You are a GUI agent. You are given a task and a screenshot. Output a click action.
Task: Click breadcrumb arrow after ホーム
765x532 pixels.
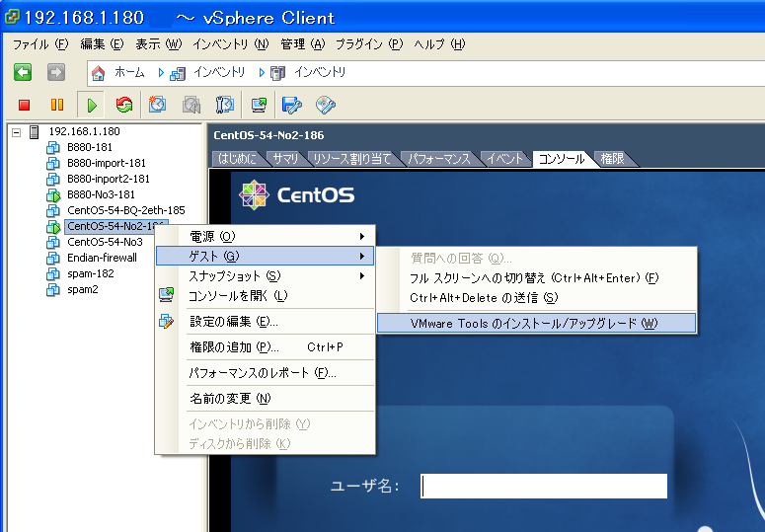[x=161, y=73]
